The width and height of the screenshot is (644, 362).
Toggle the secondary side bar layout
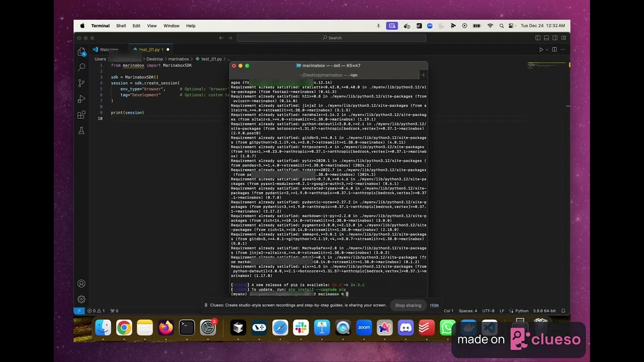pyautogui.click(x=555, y=38)
